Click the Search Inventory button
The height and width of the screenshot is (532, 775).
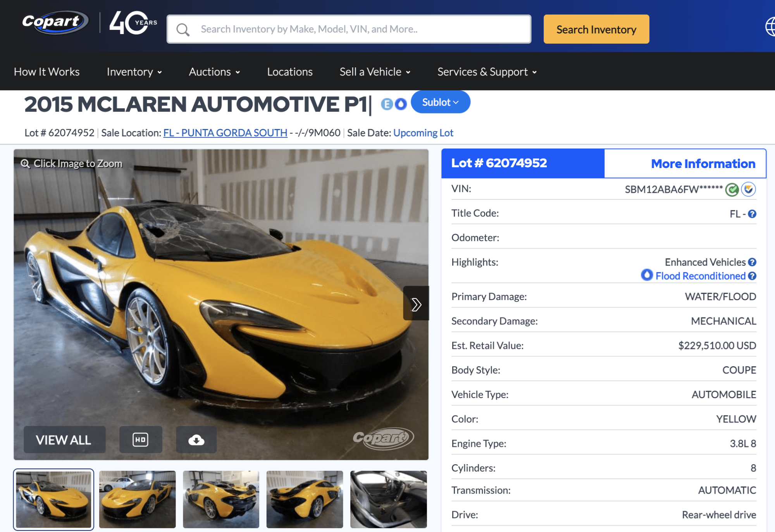pyautogui.click(x=596, y=29)
